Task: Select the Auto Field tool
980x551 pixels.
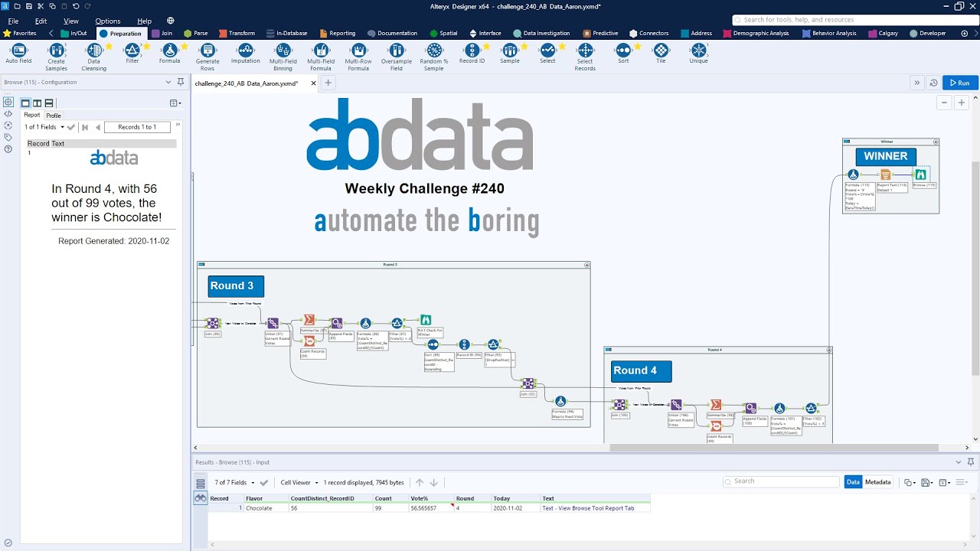Action: pos(18,54)
